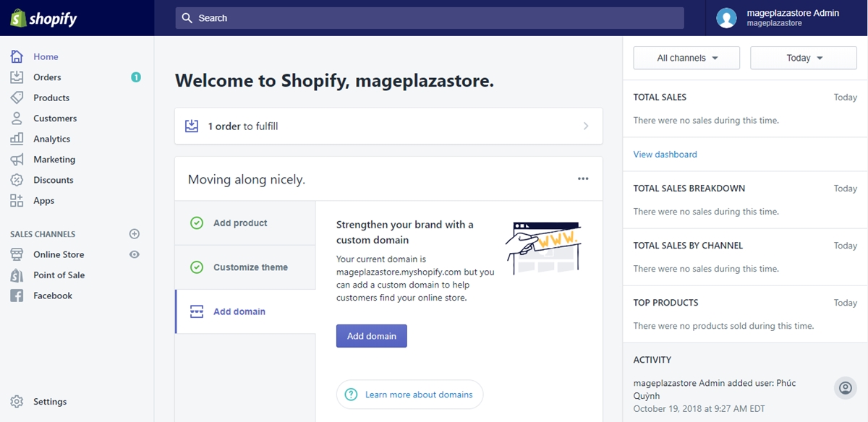
Task: Click the Settings gear icon
Action: click(x=17, y=402)
